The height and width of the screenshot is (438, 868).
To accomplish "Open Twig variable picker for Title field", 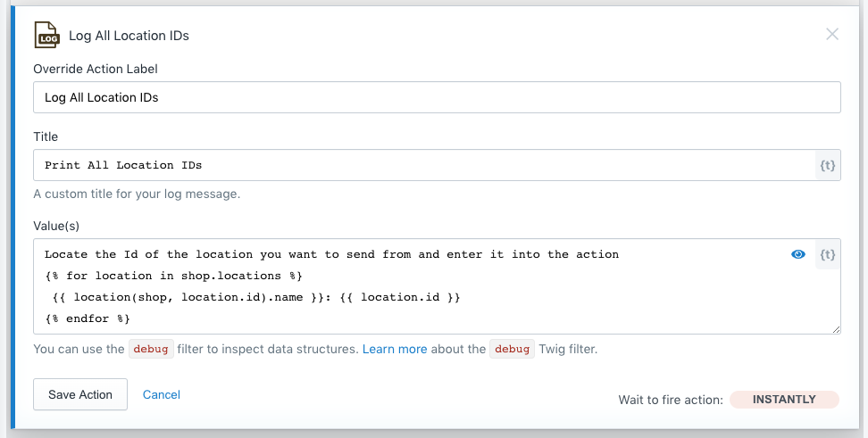I will pyautogui.click(x=828, y=165).
